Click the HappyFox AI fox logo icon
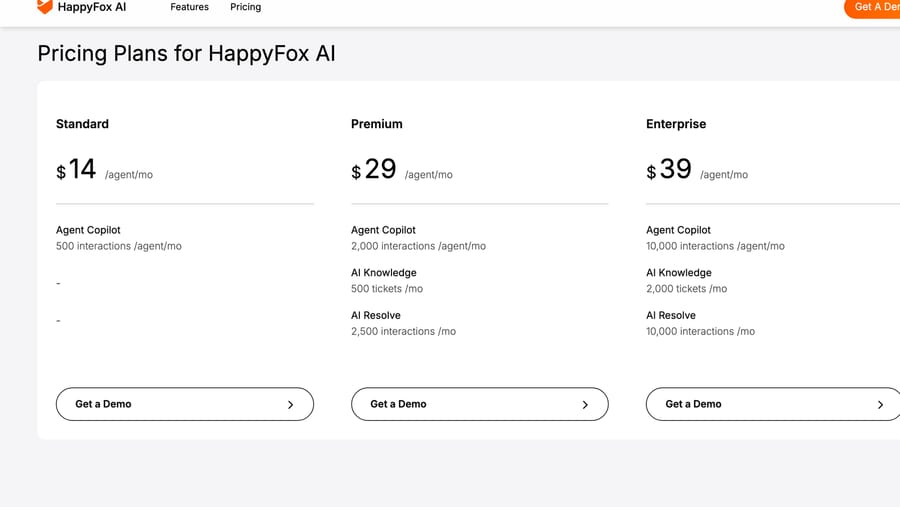 tap(45, 6)
